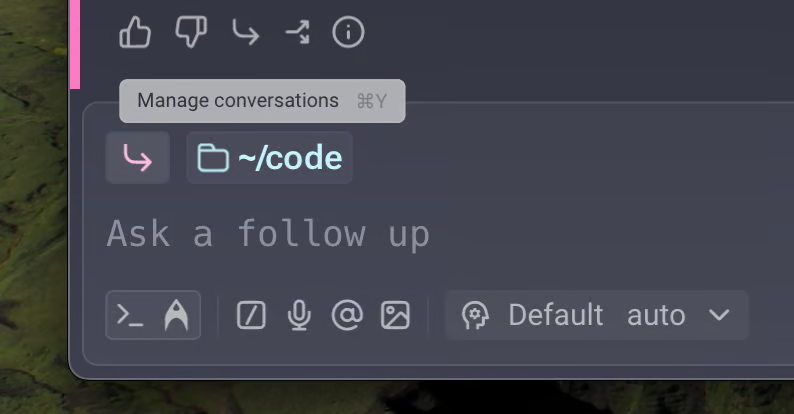794x414 pixels.
Task: Click the pink accent bar at the left edge
Action: tap(74, 44)
